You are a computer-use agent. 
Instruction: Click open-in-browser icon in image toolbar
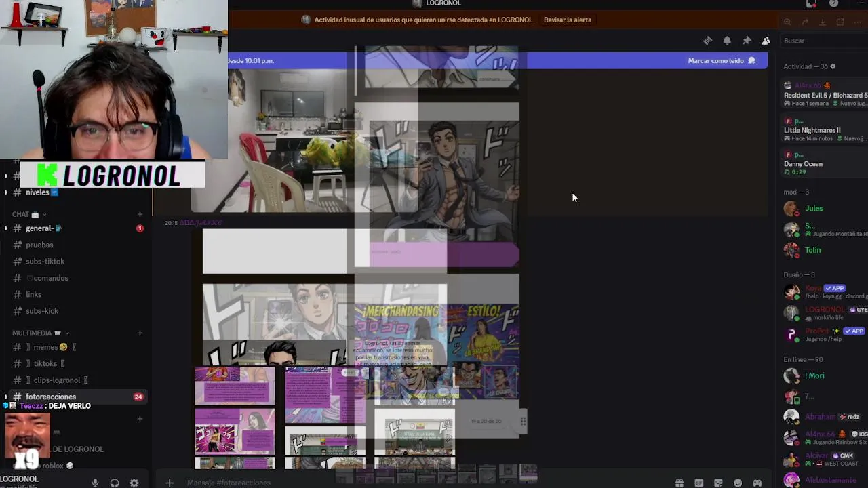tap(840, 22)
